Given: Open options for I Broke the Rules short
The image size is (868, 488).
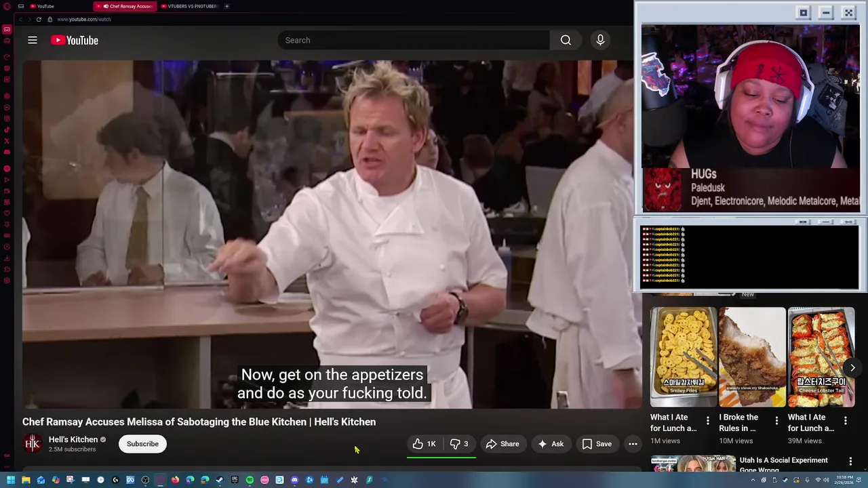Looking at the screenshot, I should 776,421.
